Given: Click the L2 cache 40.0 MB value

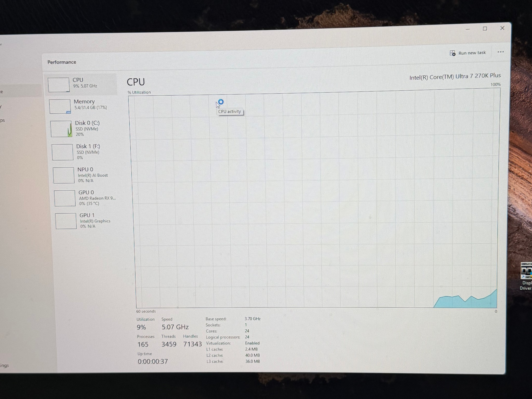Looking at the screenshot, I should click(252, 355).
